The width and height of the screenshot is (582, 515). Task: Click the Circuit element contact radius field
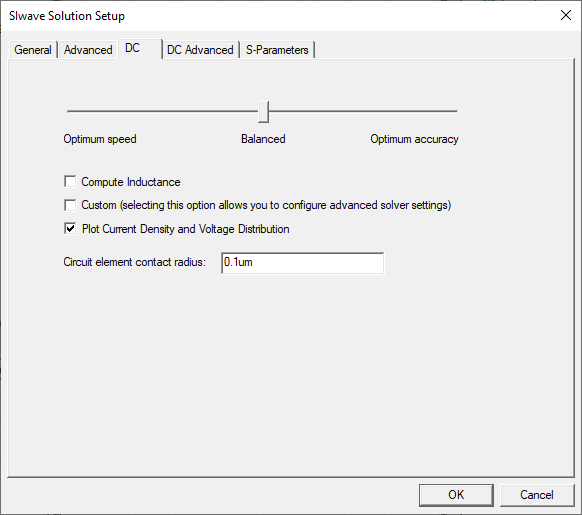click(303, 263)
